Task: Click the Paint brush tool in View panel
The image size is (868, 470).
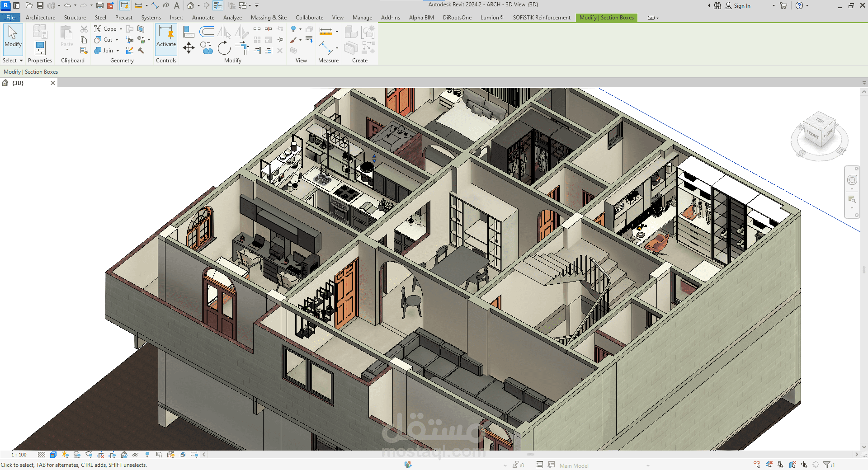Action: coord(293,40)
